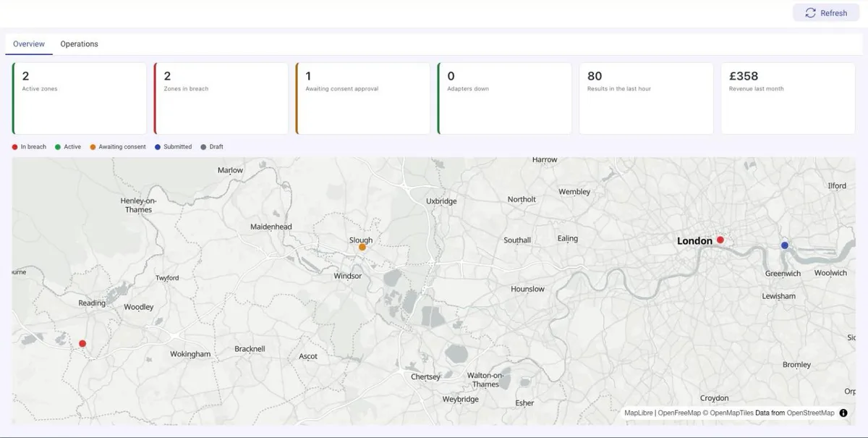Click the Bromley label on the map
868x438 pixels.
coord(796,365)
